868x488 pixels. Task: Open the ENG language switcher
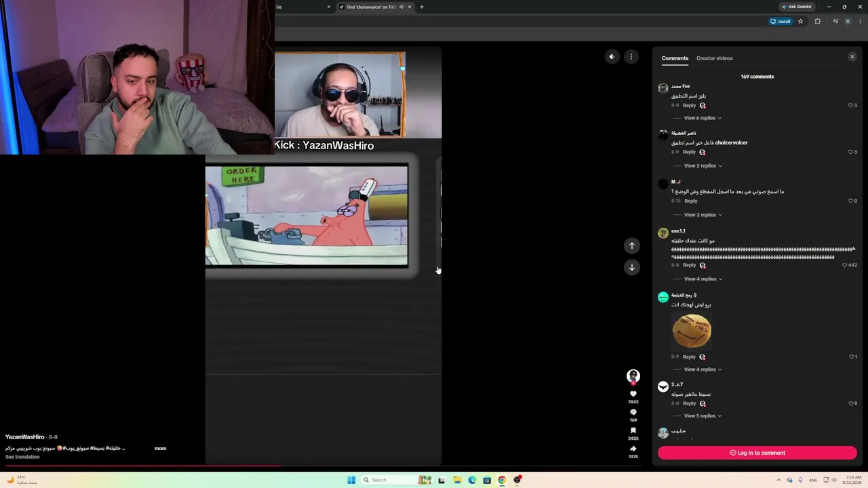(813, 480)
